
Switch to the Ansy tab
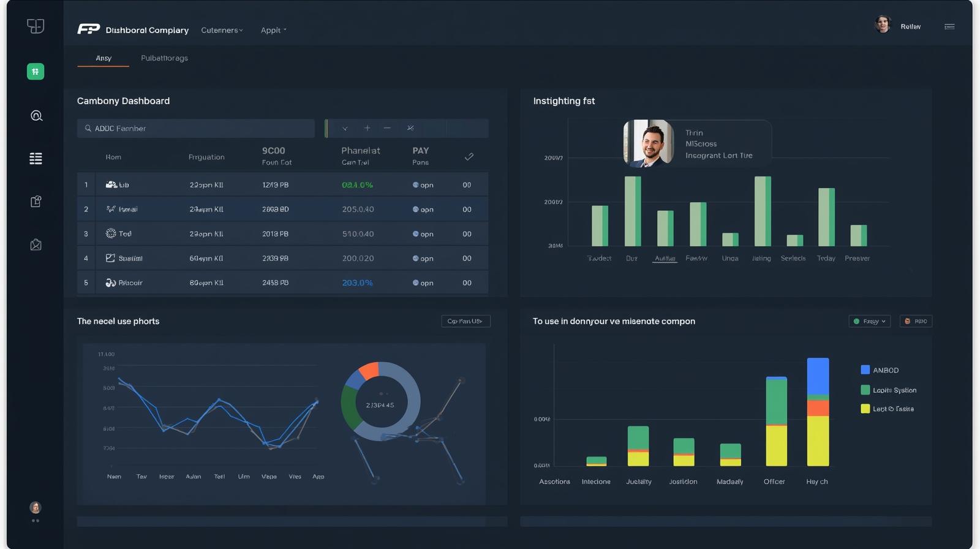coord(104,58)
